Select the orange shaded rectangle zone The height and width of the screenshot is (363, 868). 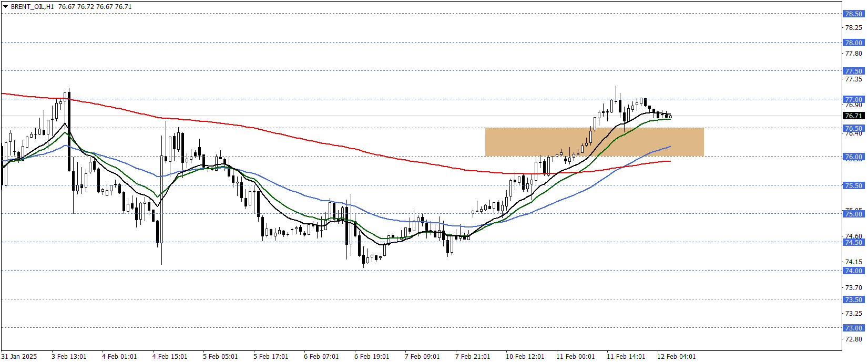tap(594, 142)
